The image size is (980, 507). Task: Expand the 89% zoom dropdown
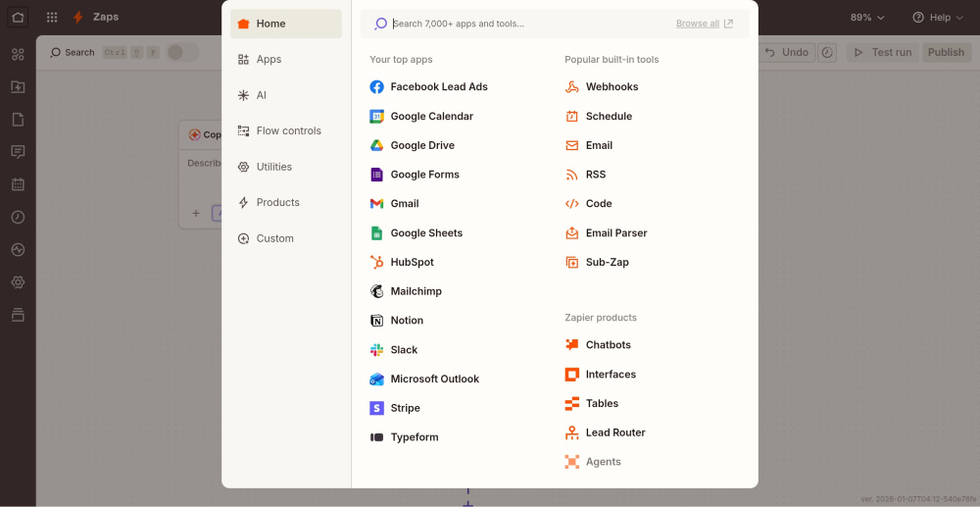(x=867, y=18)
